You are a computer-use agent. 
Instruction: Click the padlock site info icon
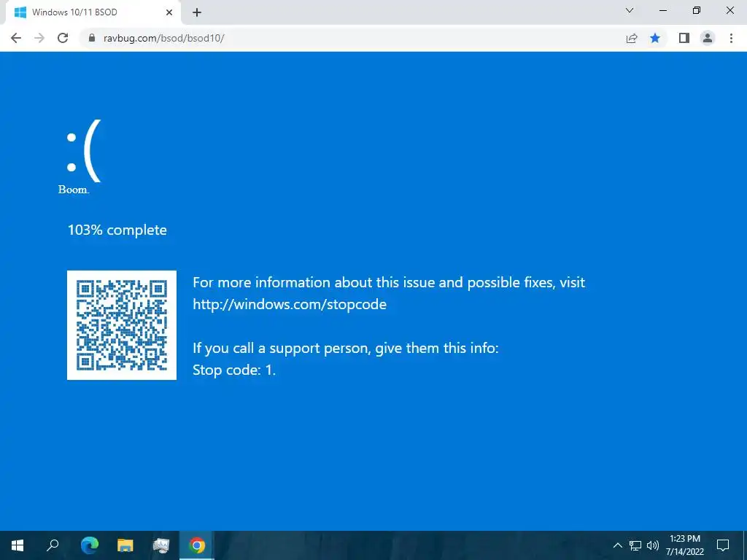[x=91, y=38]
